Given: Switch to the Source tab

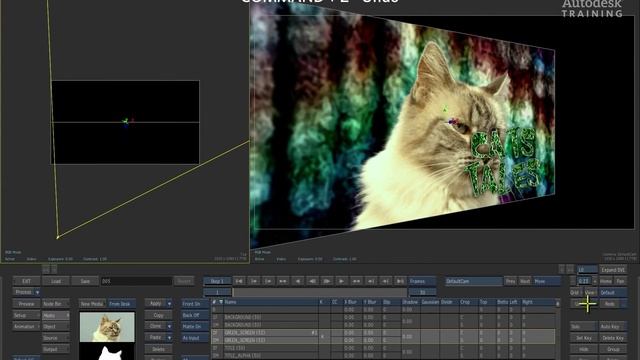Looking at the screenshot, I should [x=56, y=338].
